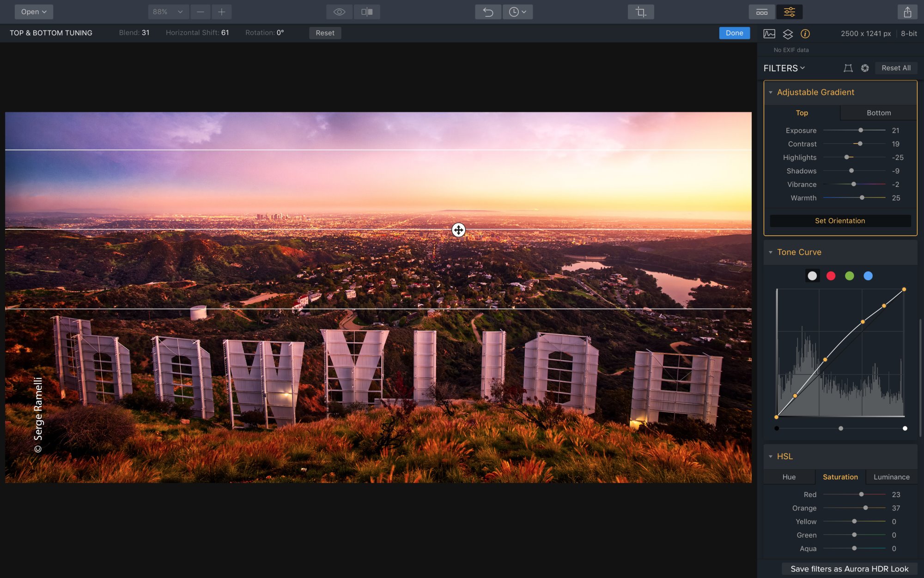The image size is (924, 578).
Task: Click the gradient center move handle
Action: [x=458, y=230]
